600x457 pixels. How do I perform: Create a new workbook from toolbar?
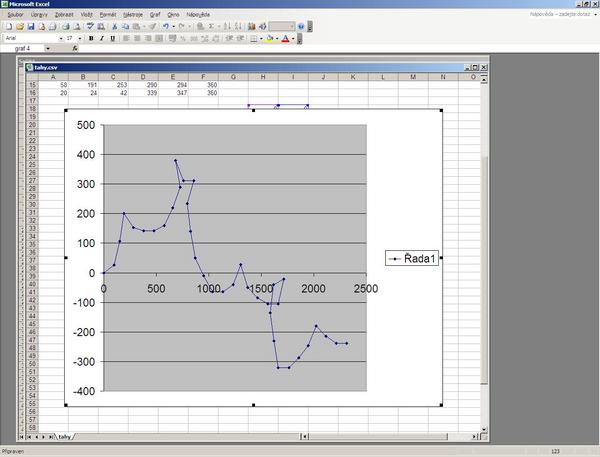8,26
